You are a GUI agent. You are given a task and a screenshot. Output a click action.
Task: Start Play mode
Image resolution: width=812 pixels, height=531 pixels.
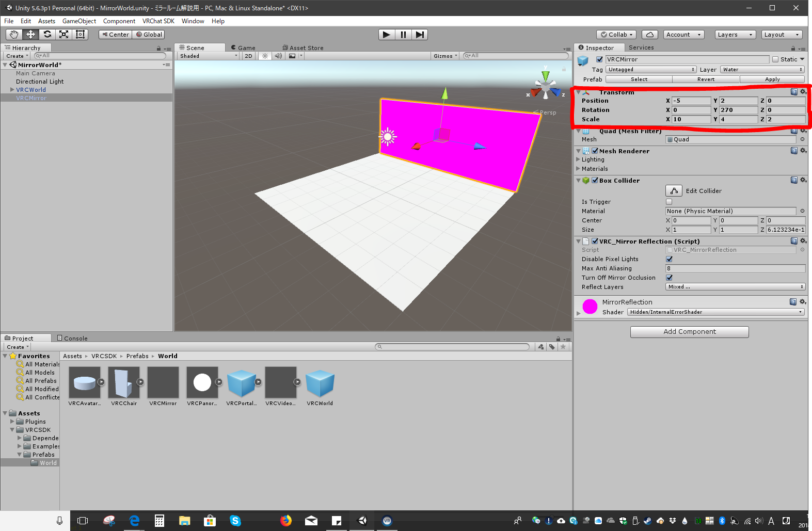387,35
